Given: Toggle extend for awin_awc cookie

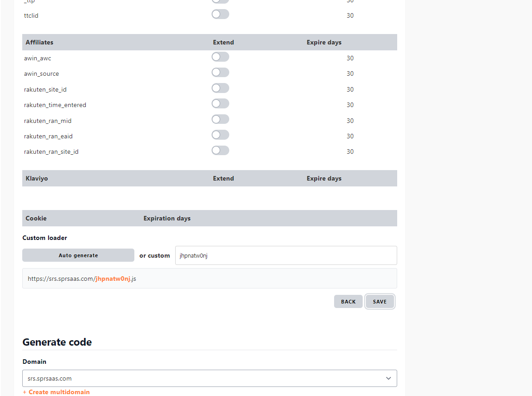Looking at the screenshot, I should point(220,57).
